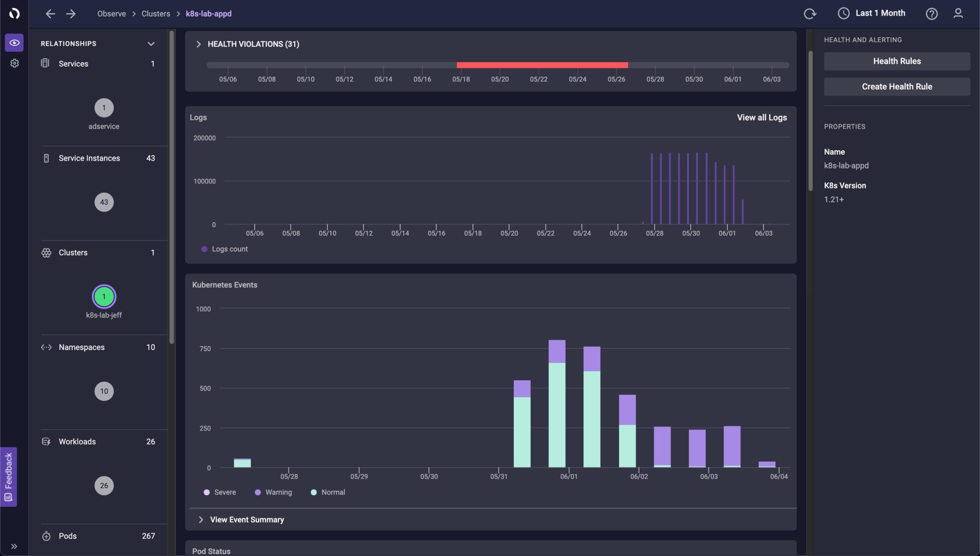Expand View Event Summary
This screenshot has width=980, height=556.
(x=200, y=519)
